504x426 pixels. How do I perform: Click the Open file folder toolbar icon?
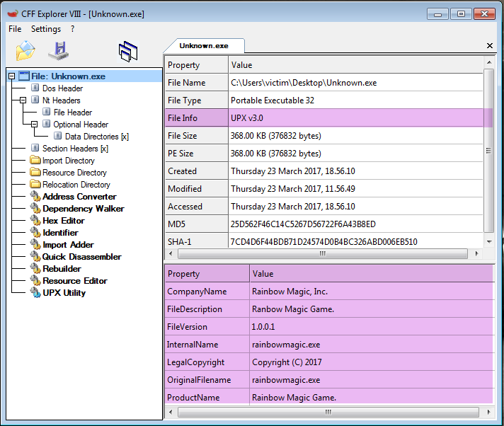25,50
